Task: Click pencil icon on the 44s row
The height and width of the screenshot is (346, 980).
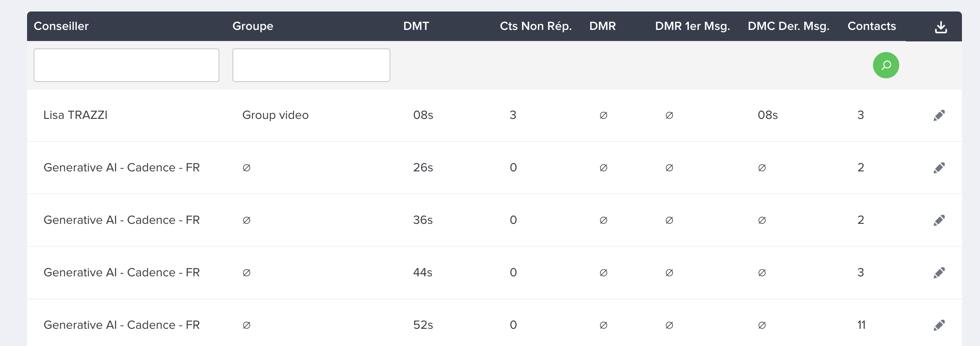Action: [x=939, y=273]
